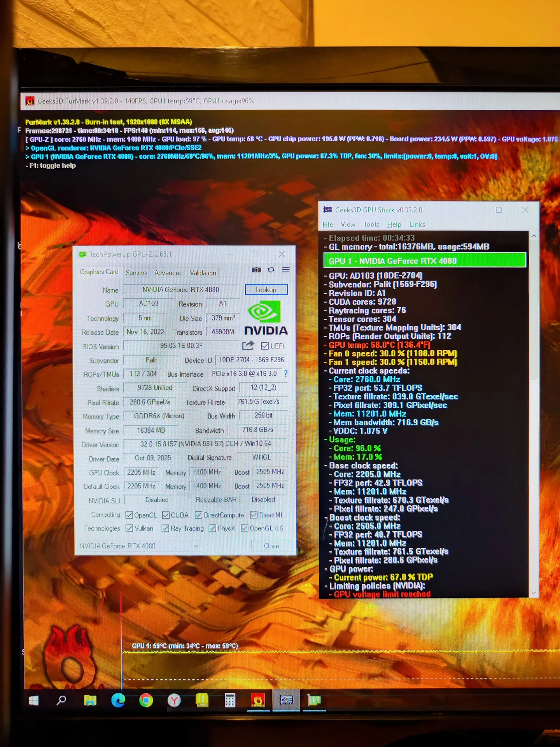Click GPU Shark scrollbar up arrow
This screenshot has width=560, height=747.
[534, 236]
